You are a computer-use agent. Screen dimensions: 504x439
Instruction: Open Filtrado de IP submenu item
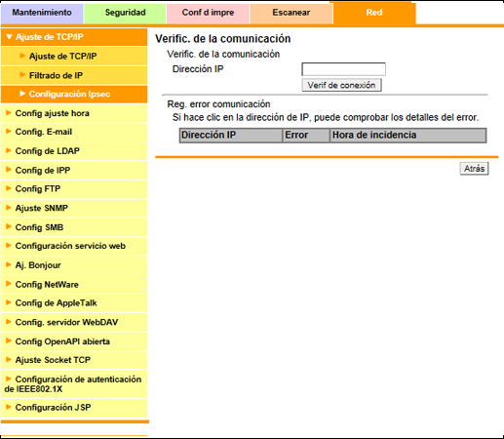coord(74,75)
